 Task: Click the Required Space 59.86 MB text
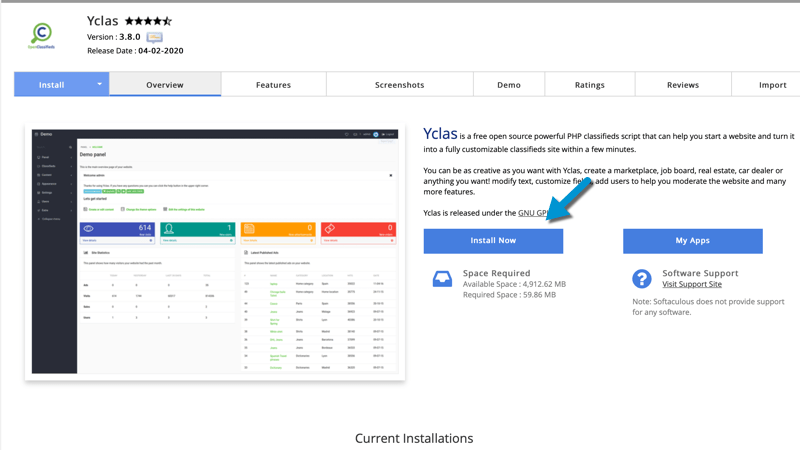tap(509, 295)
